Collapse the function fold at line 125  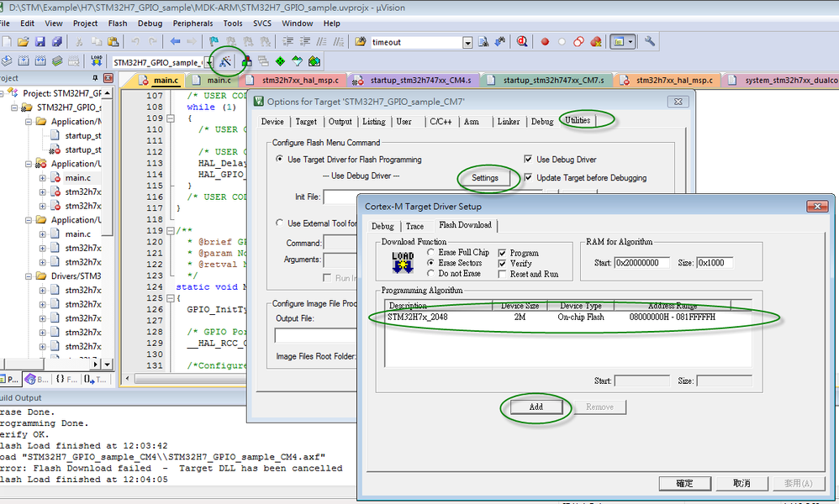pyautogui.click(x=170, y=298)
